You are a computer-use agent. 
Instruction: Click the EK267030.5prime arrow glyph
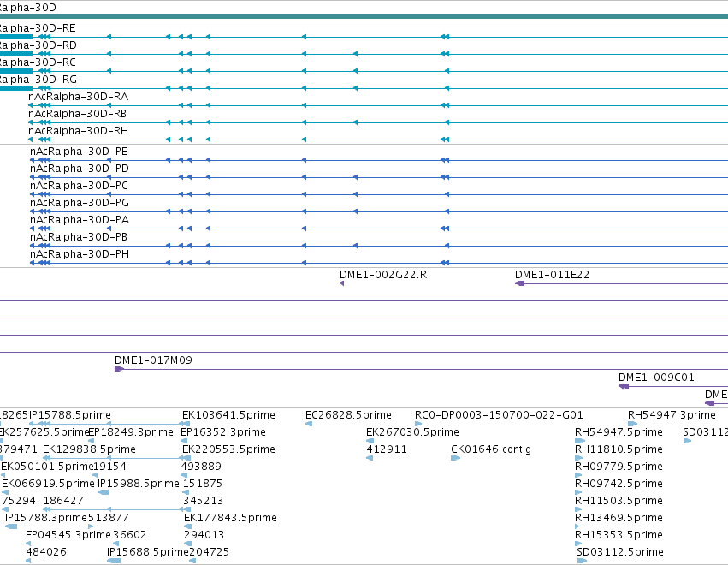tap(370, 441)
